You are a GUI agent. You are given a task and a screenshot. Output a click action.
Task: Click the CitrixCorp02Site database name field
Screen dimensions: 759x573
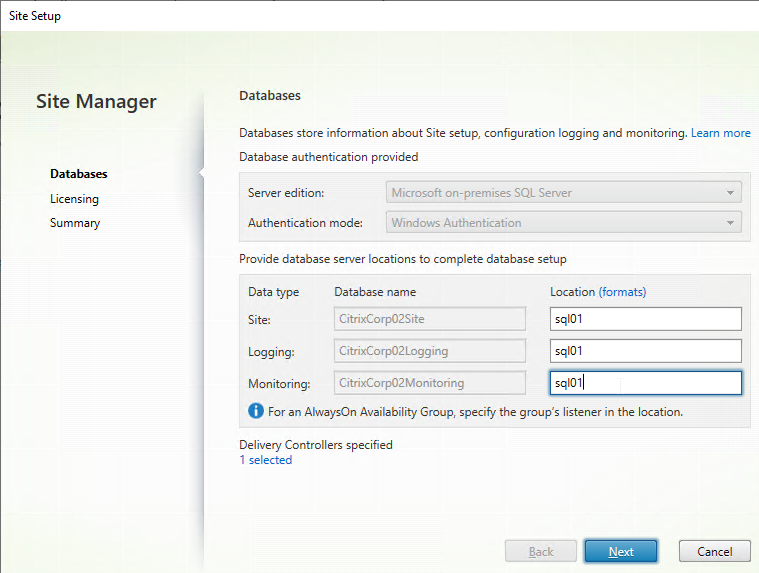click(x=430, y=319)
